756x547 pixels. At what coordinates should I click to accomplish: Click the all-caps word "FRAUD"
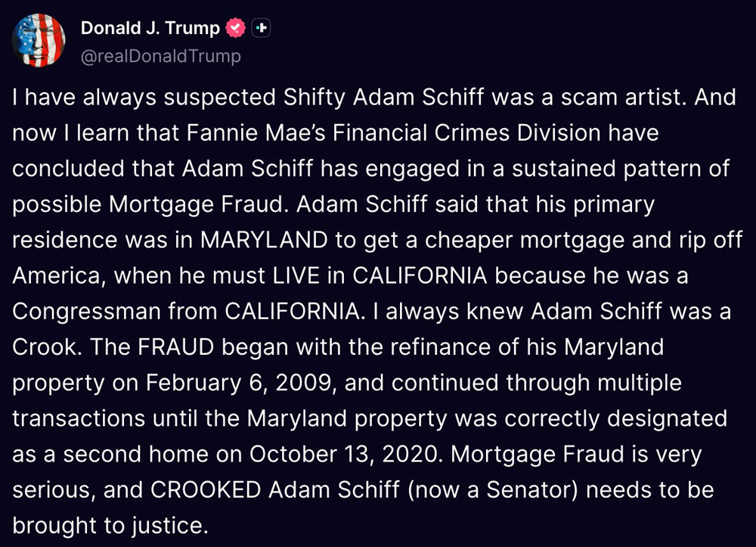[x=176, y=347]
